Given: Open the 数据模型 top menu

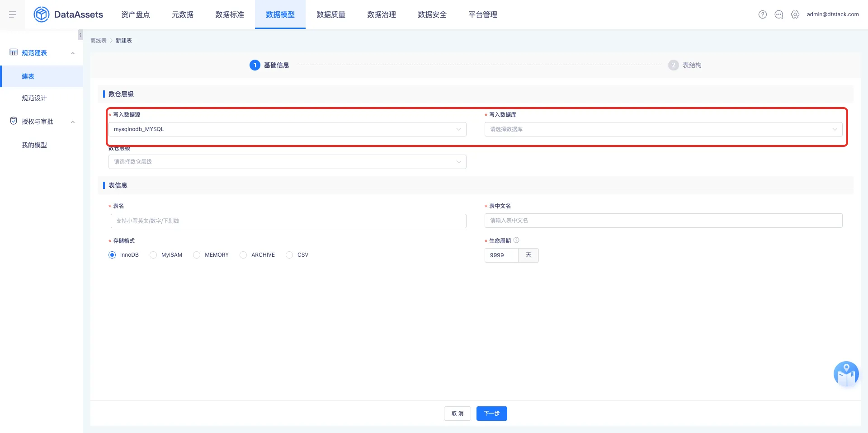Looking at the screenshot, I should (280, 14).
